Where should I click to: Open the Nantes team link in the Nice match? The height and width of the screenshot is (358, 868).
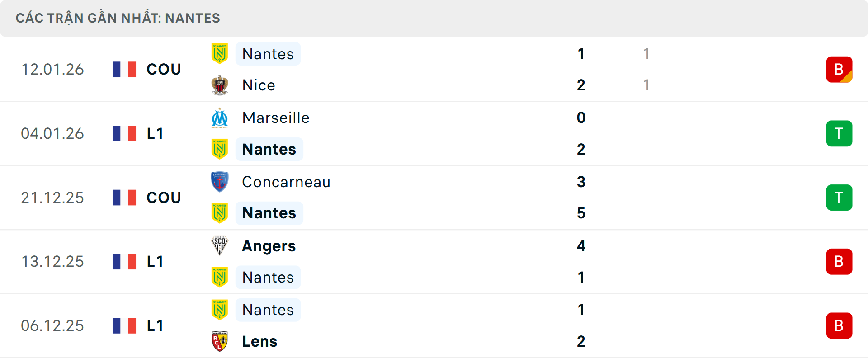tap(268, 53)
